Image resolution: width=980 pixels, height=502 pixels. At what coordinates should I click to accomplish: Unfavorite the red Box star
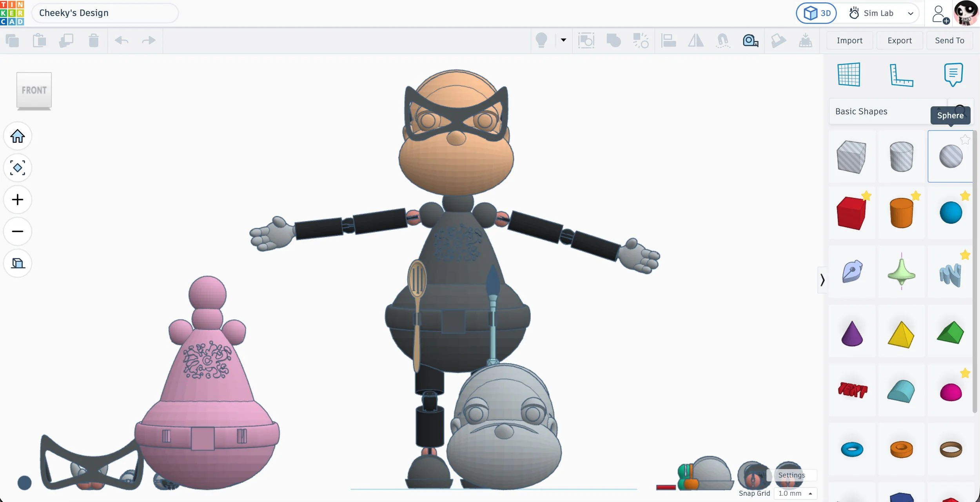[x=866, y=196]
